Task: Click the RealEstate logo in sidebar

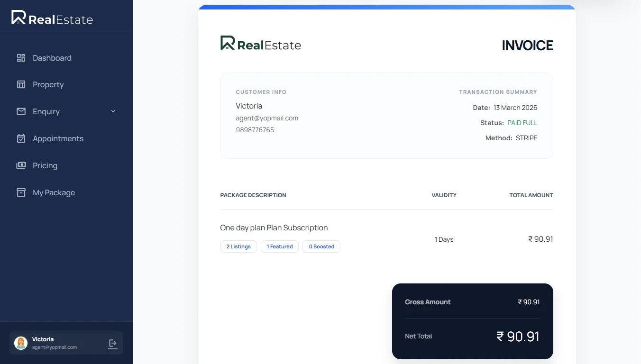Action: click(52, 18)
